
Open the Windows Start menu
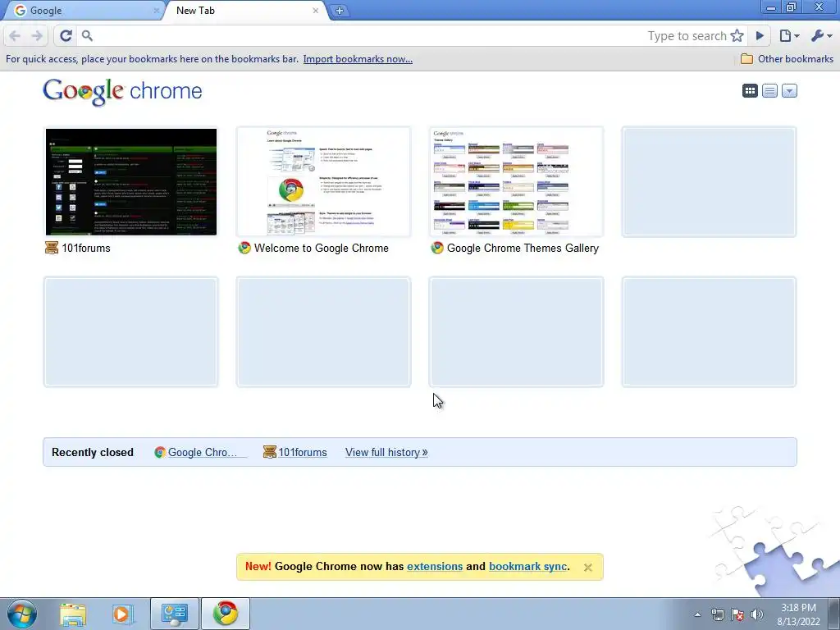(22, 614)
